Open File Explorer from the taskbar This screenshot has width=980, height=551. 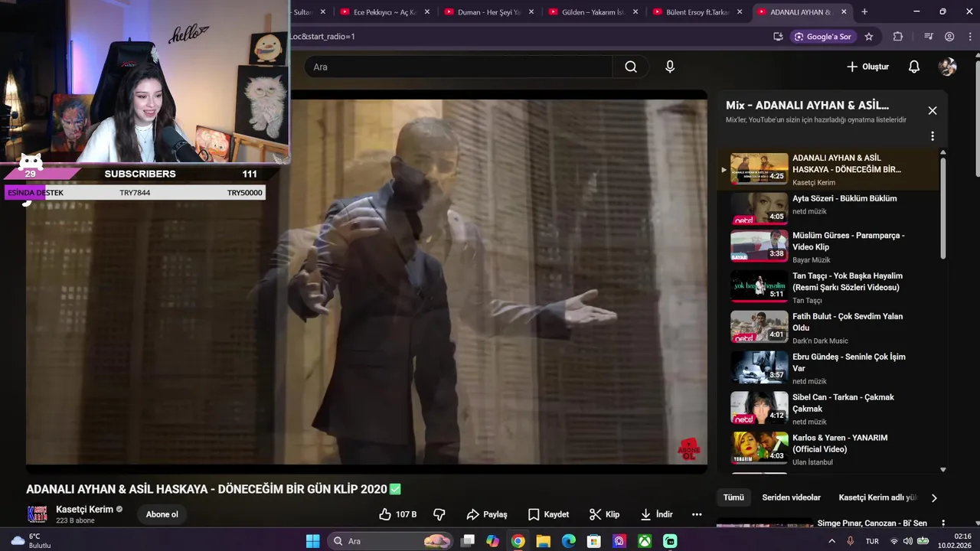pos(544,541)
